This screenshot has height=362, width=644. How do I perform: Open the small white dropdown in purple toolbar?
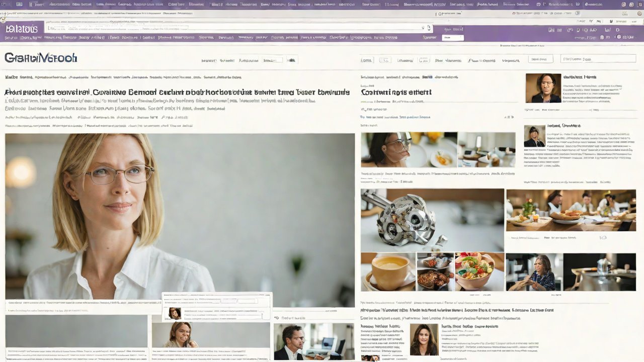coord(452,38)
